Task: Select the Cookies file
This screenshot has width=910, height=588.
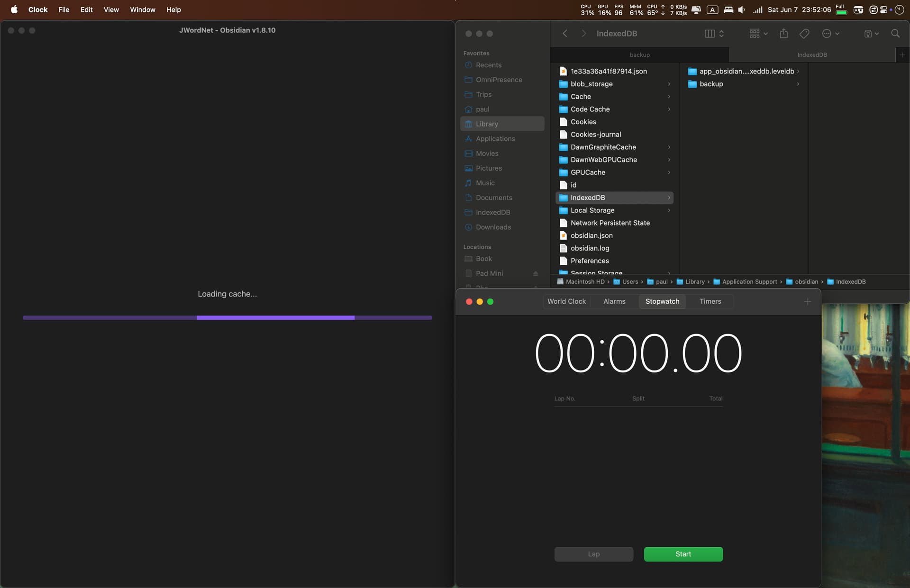Action: tap(615, 122)
